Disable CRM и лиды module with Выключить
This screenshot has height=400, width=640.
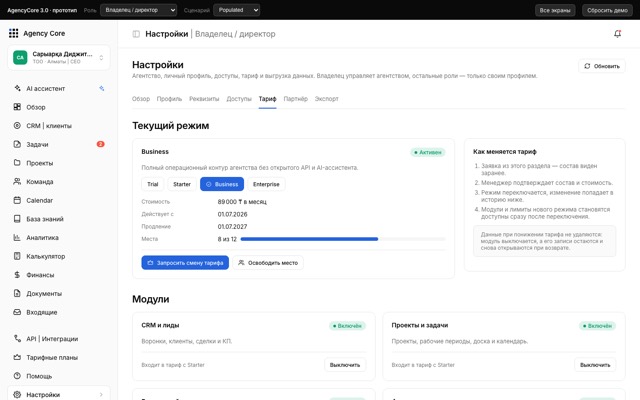(x=345, y=365)
